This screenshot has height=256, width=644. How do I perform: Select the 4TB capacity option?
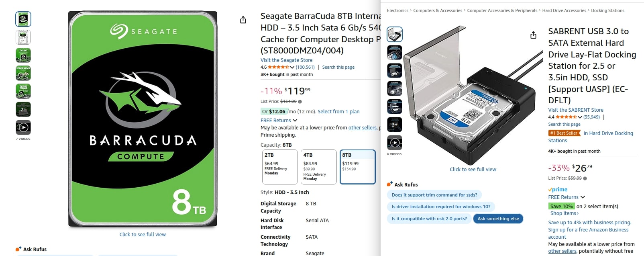coord(319,167)
